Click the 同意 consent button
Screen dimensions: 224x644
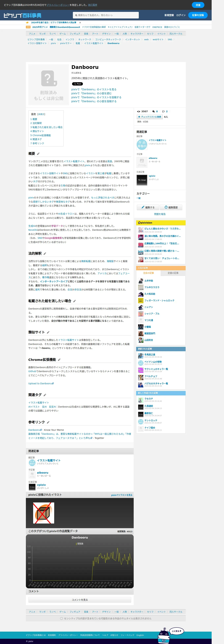[x=198, y=5]
